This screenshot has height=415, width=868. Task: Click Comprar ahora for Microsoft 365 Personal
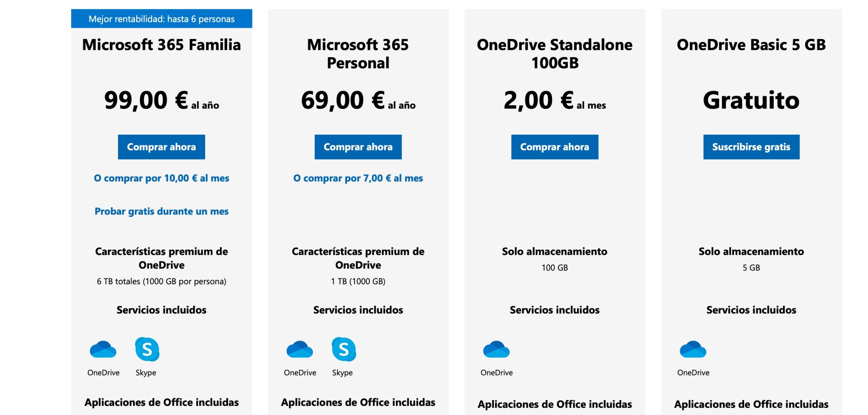click(358, 147)
